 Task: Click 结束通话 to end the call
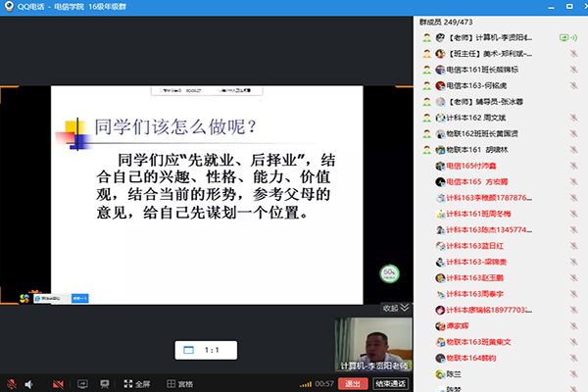389,383
